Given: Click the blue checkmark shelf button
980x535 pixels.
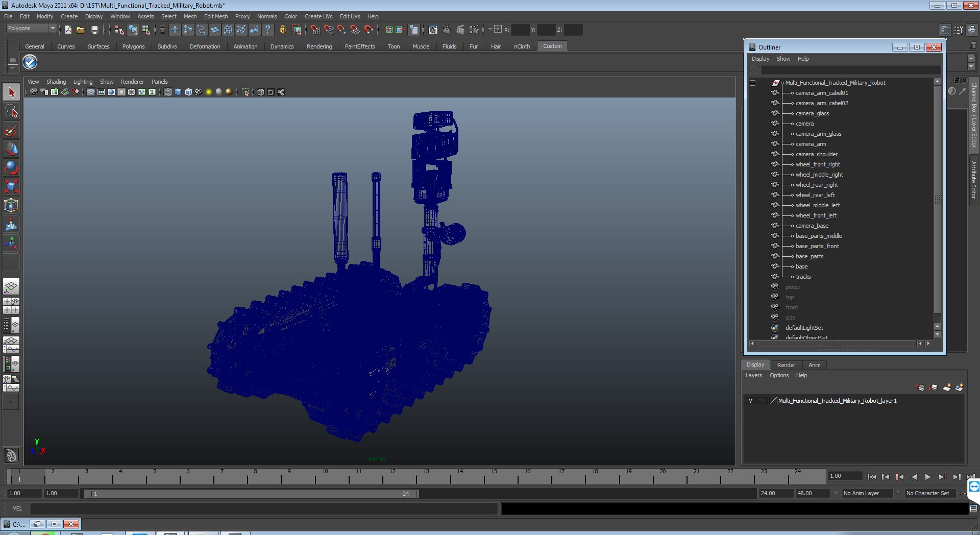Looking at the screenshot, I should [30, 62].
